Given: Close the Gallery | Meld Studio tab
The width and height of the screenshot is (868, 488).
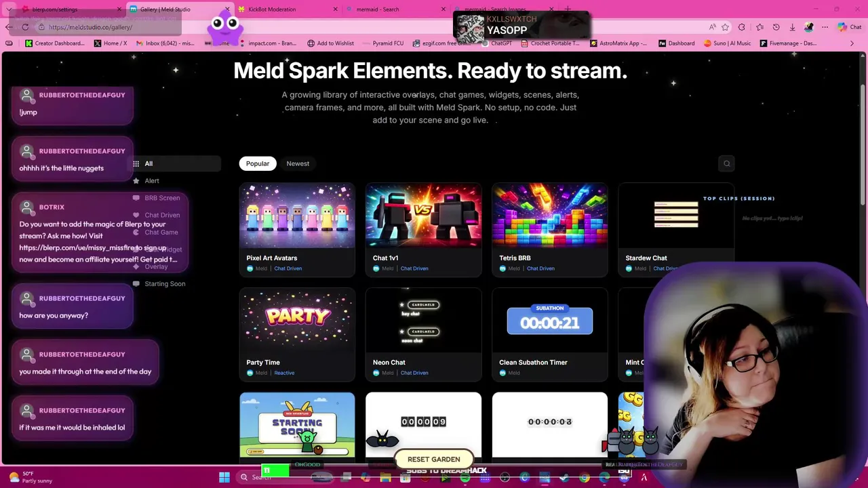Looking at the screenshot, I should coord(227,9).
